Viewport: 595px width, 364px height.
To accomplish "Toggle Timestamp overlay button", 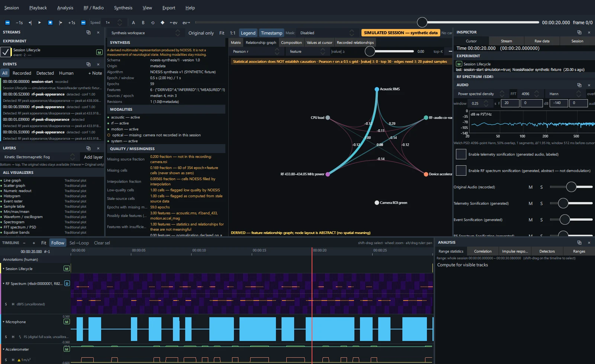I will 271,33.
